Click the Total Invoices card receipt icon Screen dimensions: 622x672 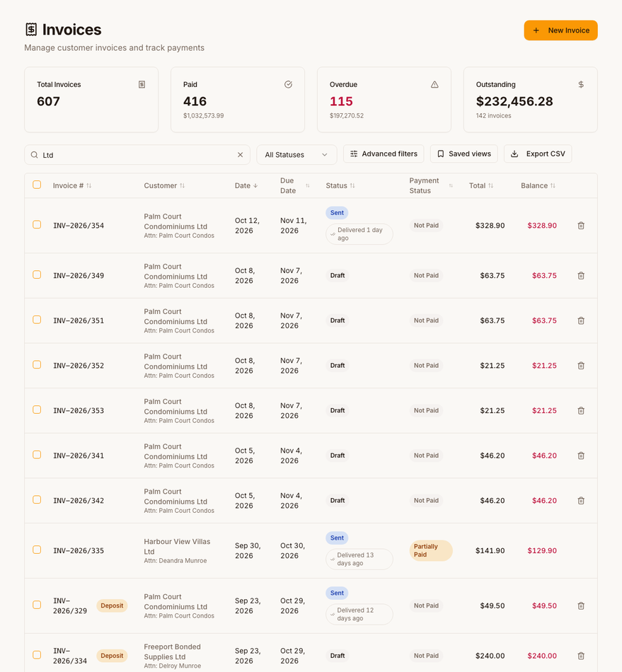[142, 84]
